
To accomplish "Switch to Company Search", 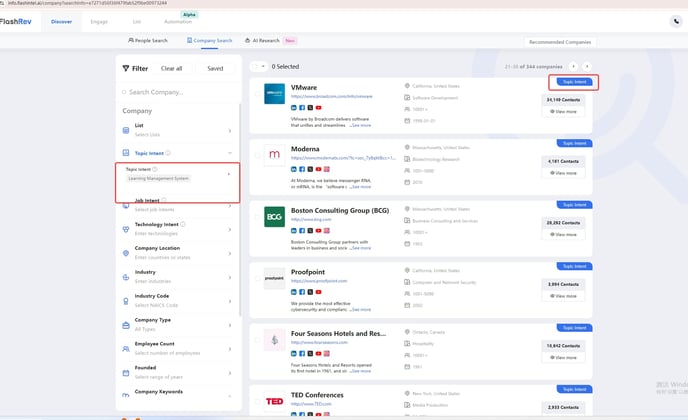I will click(209, 40).
